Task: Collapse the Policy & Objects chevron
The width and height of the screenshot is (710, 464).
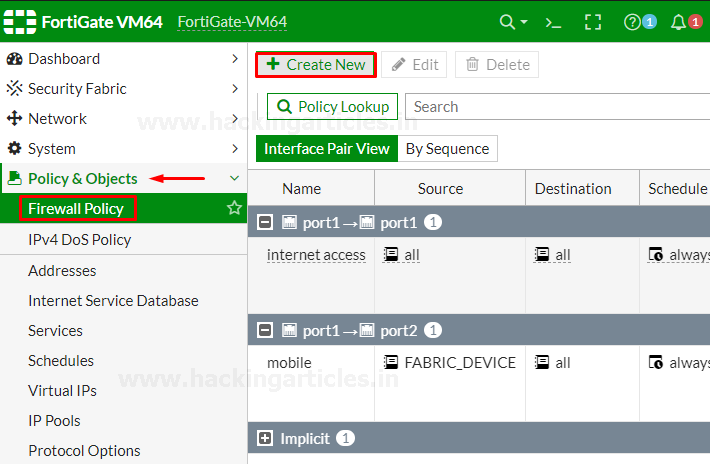Action: (x=235, y=178)
